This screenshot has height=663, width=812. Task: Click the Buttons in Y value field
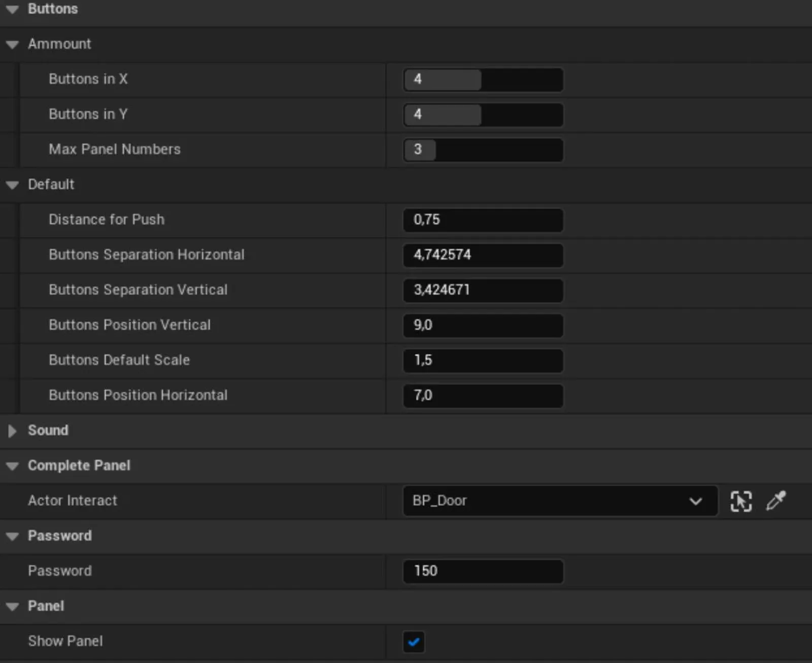[482, 115]
